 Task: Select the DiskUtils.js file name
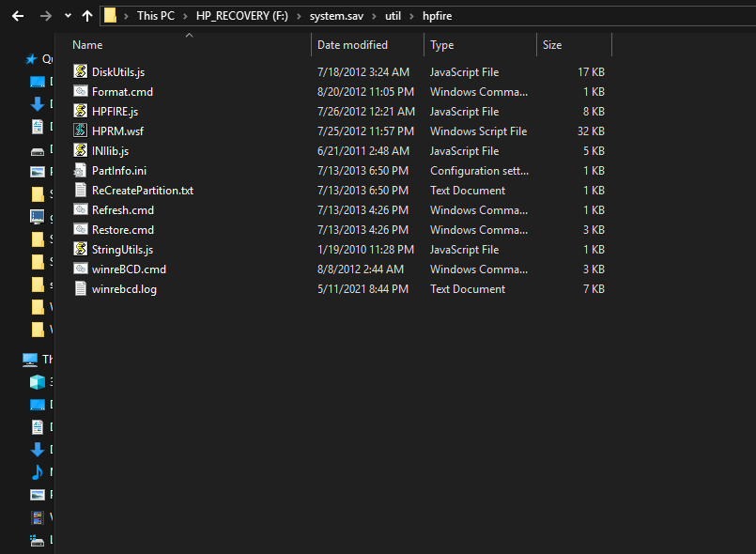click(118, 72)
